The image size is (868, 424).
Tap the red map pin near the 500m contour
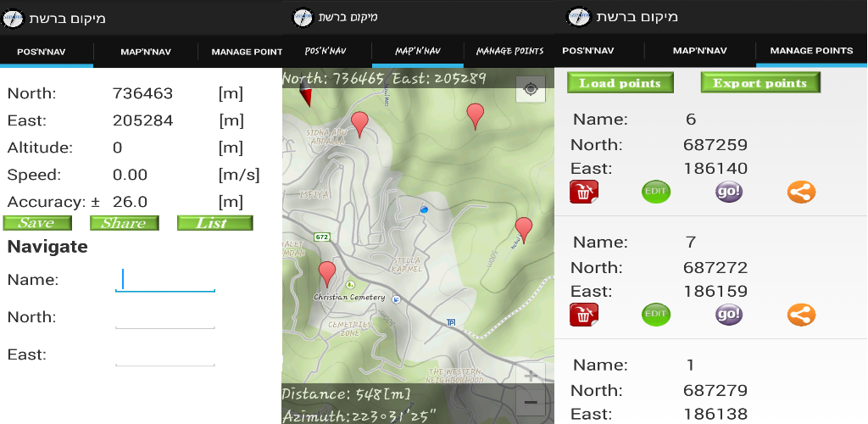coord(524,230)
